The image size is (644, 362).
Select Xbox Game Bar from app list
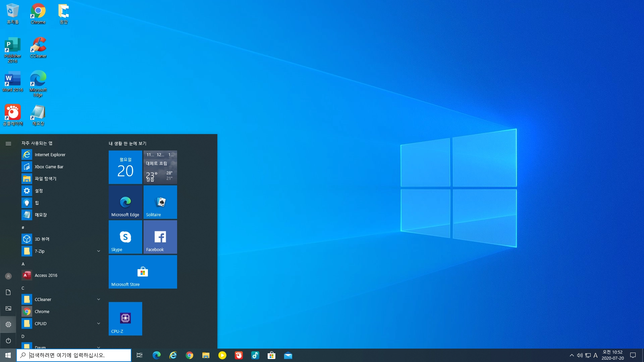pyautogui.click(x=49, y=167)
